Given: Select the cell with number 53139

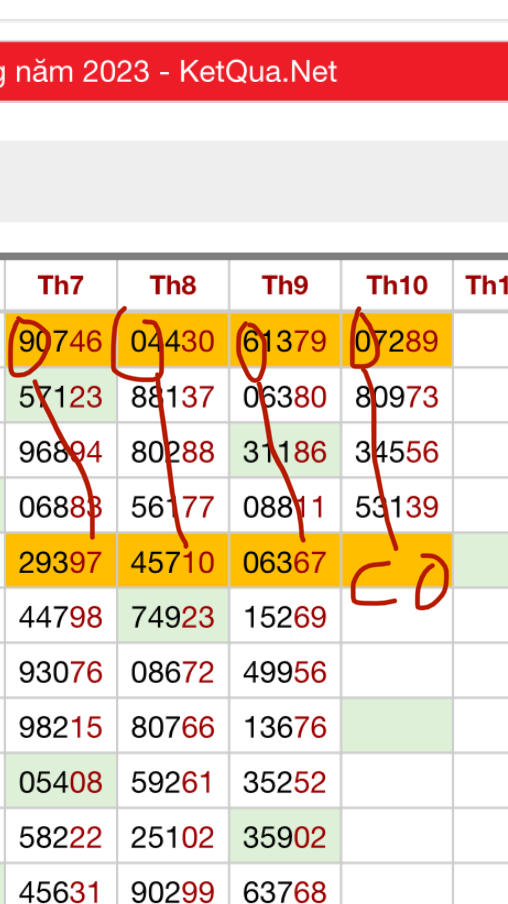Looking at the screenshot, I should tap(397, 507).
